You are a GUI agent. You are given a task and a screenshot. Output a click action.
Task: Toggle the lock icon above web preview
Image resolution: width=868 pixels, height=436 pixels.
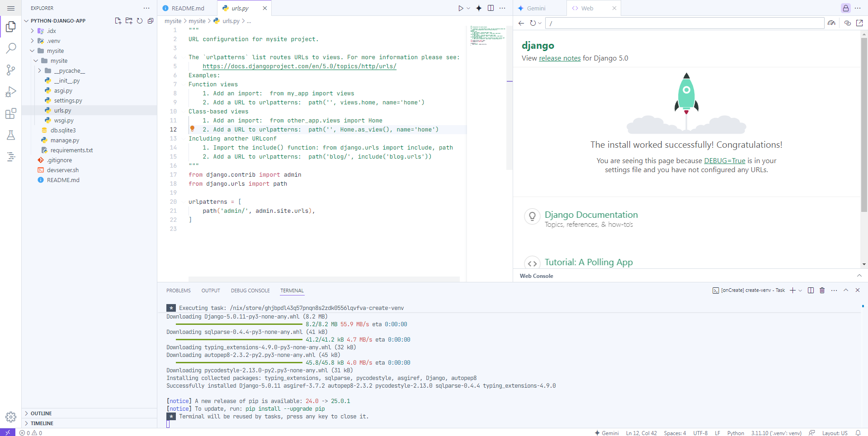[846, 8]
